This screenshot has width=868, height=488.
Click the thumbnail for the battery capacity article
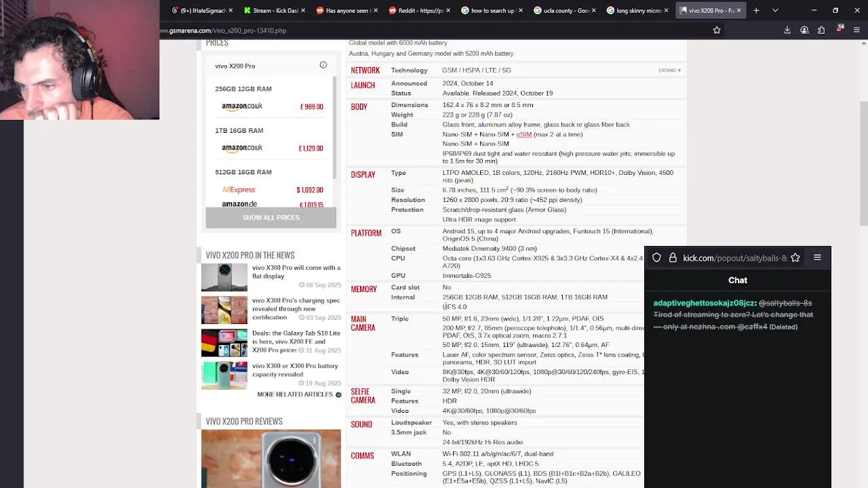[224, 375]
